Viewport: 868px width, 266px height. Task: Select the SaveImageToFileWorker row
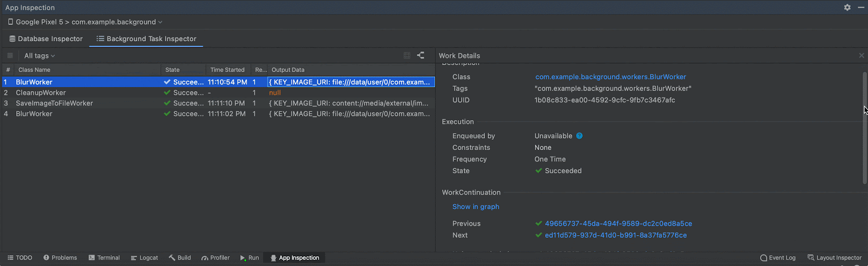click(x=218, y=103)
